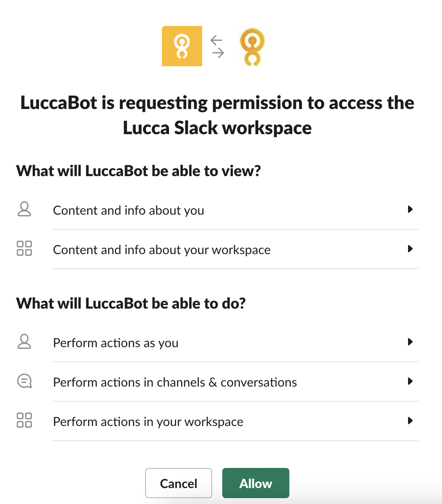Click the yellow square LuccaBot app logo
The height and width of the screenshot is (504, 442).
pyautogui.click(x=182, y=46)
